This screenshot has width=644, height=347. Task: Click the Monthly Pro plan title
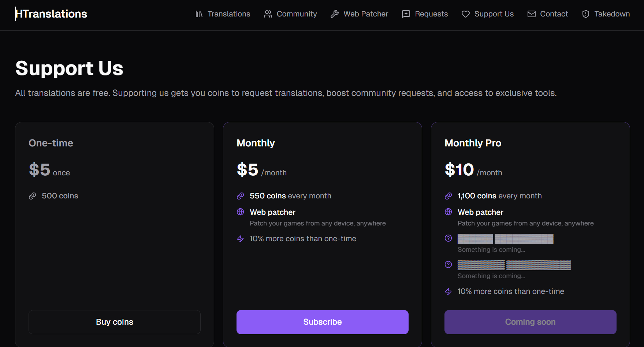(x=473, y=143)
